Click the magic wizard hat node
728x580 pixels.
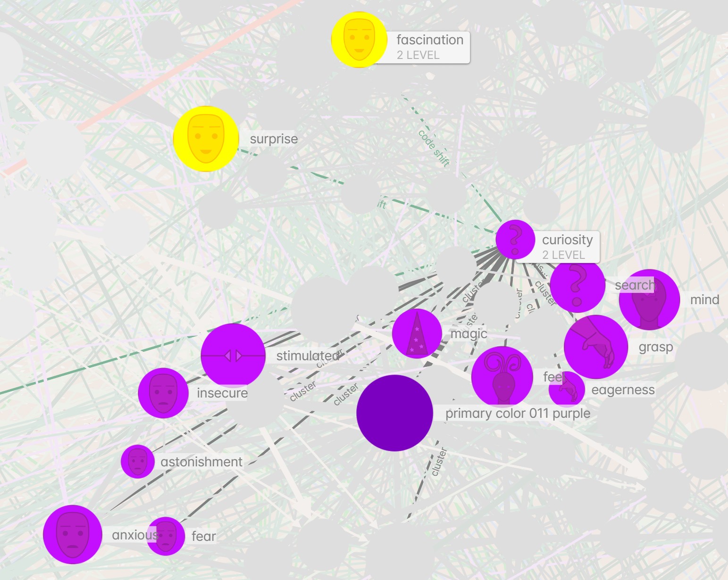[417, 333]
